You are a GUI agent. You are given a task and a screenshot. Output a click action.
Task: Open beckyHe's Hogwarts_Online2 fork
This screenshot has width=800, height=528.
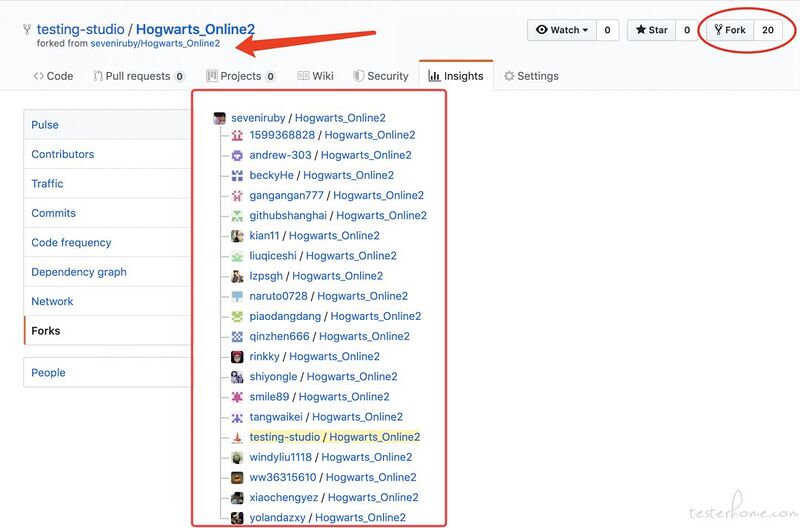tap(348, 175)
